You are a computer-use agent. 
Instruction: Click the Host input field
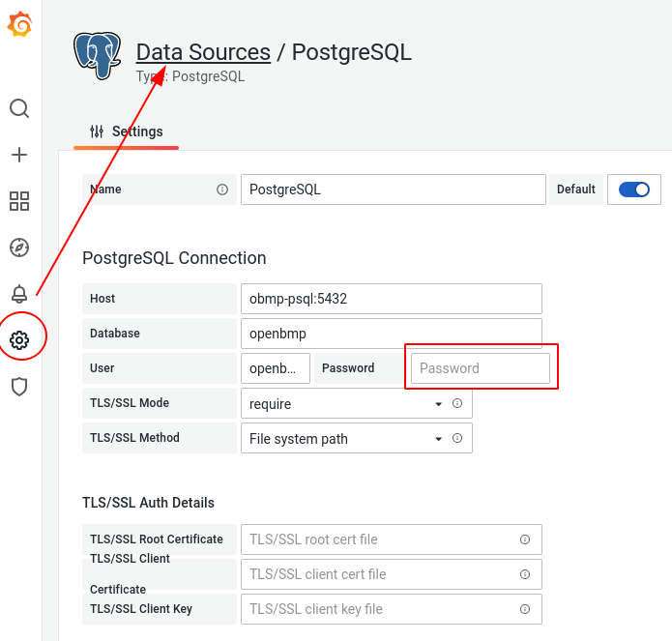[x=391, y=299]
